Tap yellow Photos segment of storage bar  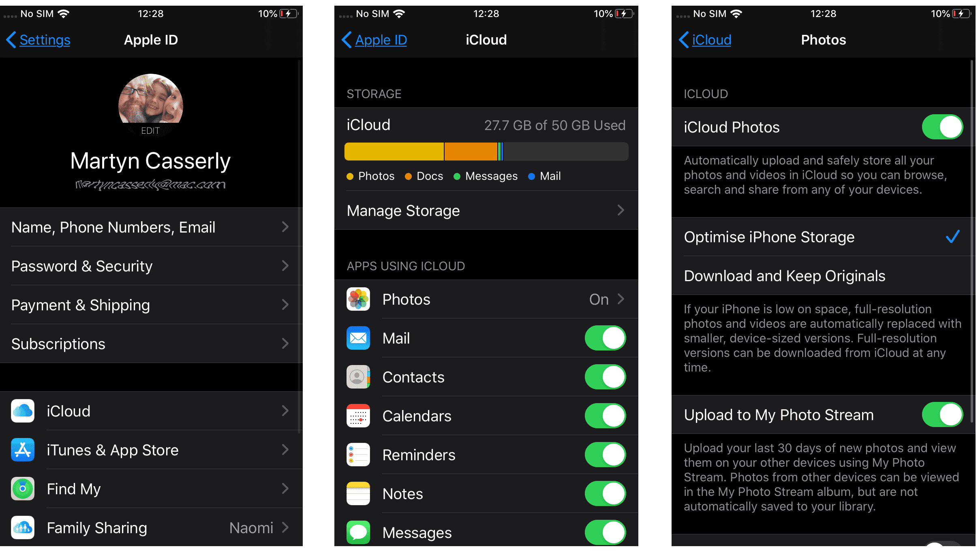tap(394, 152)
